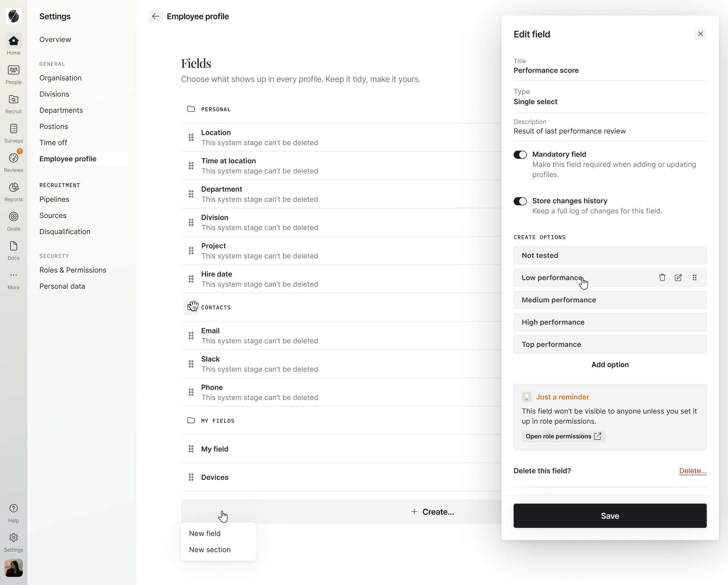This screenshot has width=728, height=585.
Task: Close the Edit field panel
Action: (x=700, y=34)
